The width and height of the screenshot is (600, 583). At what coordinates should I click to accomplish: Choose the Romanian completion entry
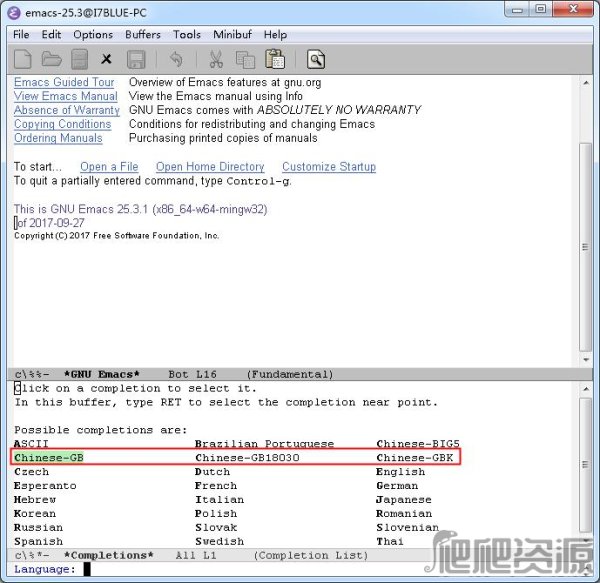click(404, 513)
